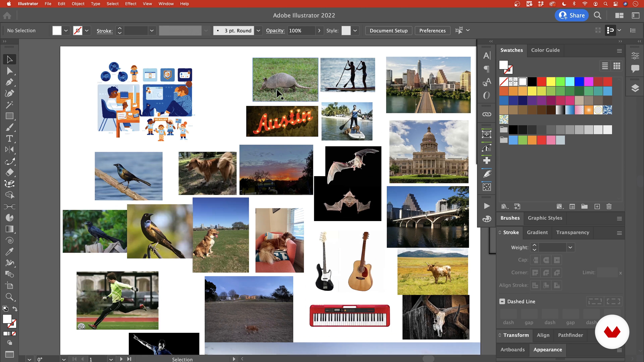644x362 pixels.
Task: Select the Reflect tool
Action: pos(10,150)
